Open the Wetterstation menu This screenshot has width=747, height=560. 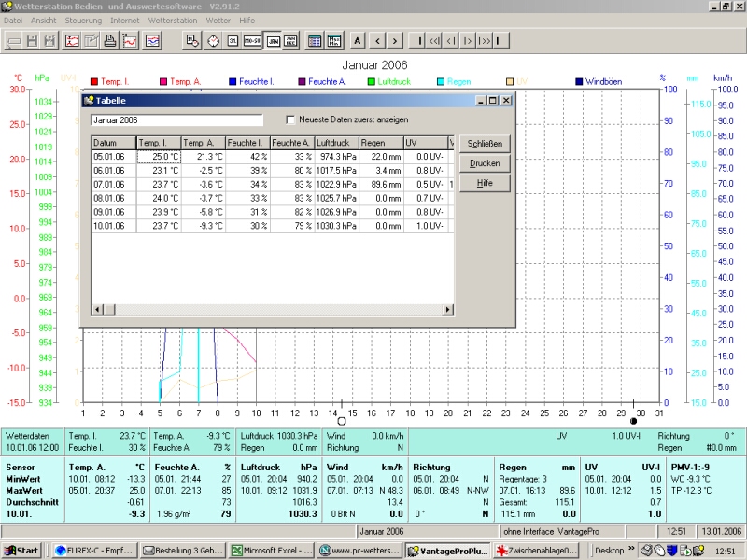(173, 20)
